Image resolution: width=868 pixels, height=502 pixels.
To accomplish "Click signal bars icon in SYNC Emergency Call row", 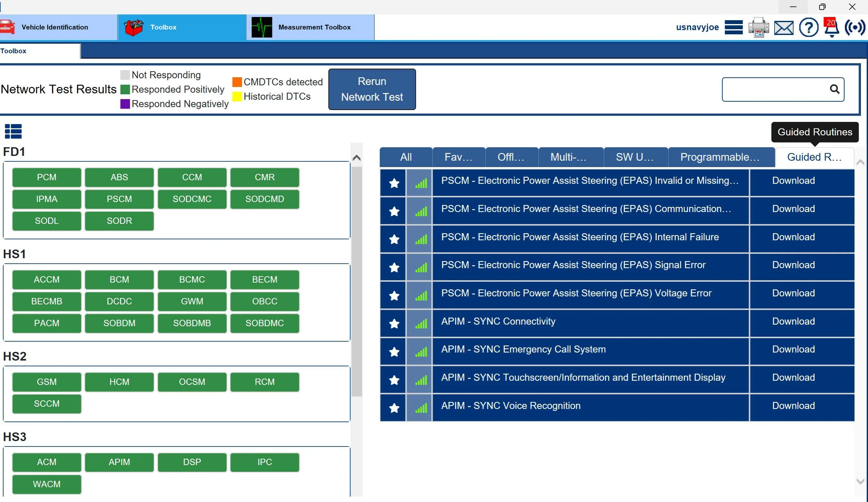I will pyautogui.click(x=421, y=352).
